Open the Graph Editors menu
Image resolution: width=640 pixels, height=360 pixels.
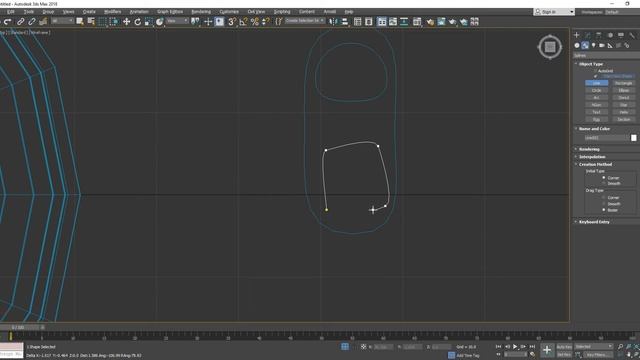click(170, 12)
